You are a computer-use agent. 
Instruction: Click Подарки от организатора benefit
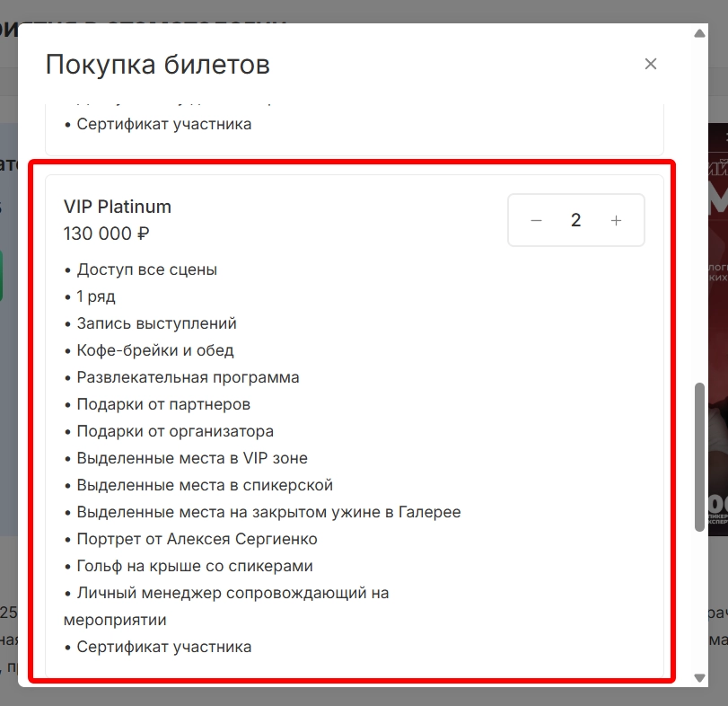[175, 431]
